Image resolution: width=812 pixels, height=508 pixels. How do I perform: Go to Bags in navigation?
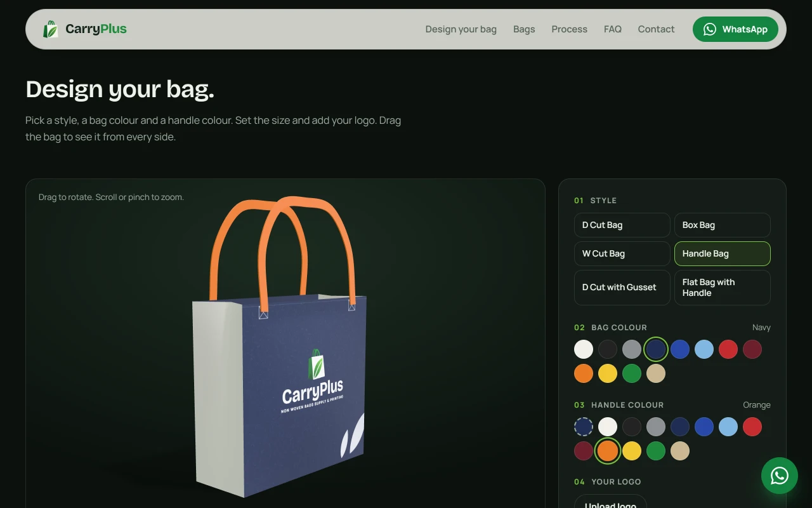pyautogui.click(x=524, y=29)
